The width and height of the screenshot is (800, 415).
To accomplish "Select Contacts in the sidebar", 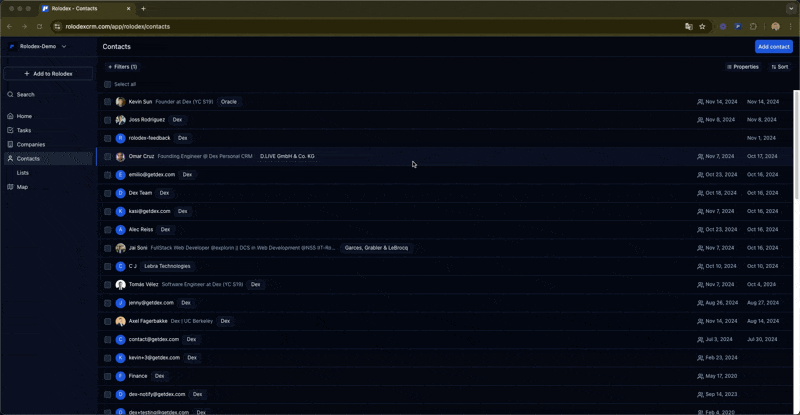I will [x=48, y=159].
